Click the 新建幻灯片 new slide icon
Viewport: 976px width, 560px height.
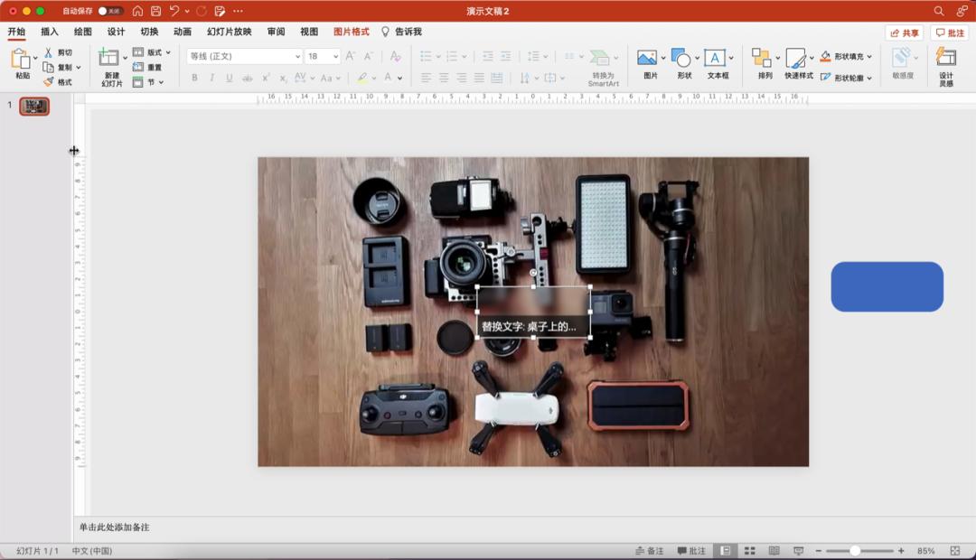tap(109, 59)
